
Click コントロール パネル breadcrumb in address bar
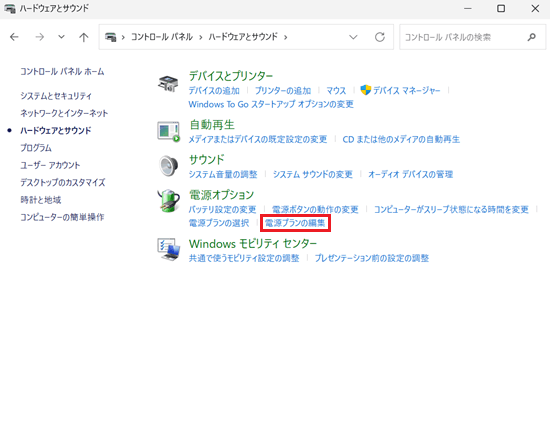click(162, 37)
